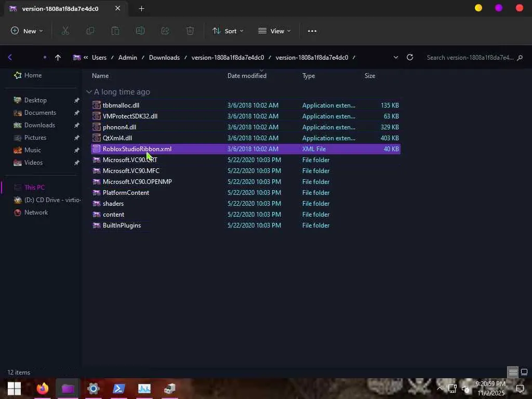Viewport: 532px width, 399px height.
Task: Open the Windows Start menu
Action: (x=14, y=389)
